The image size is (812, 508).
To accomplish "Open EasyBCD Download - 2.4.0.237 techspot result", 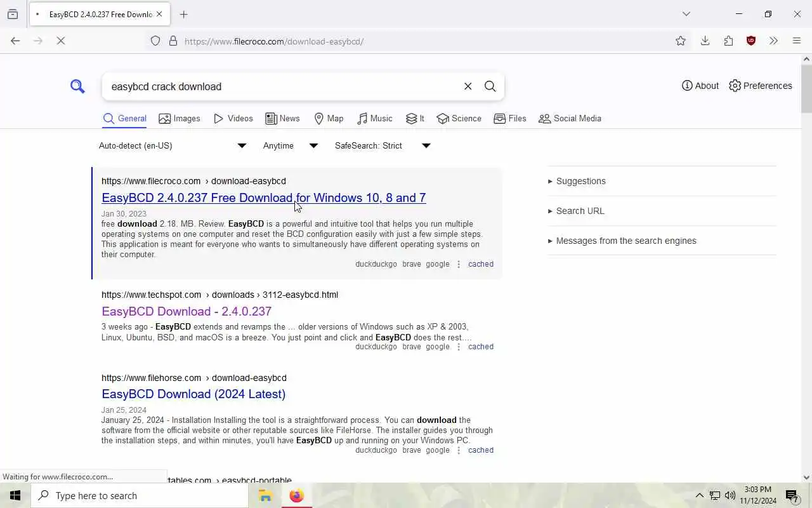I will [187, 312].
